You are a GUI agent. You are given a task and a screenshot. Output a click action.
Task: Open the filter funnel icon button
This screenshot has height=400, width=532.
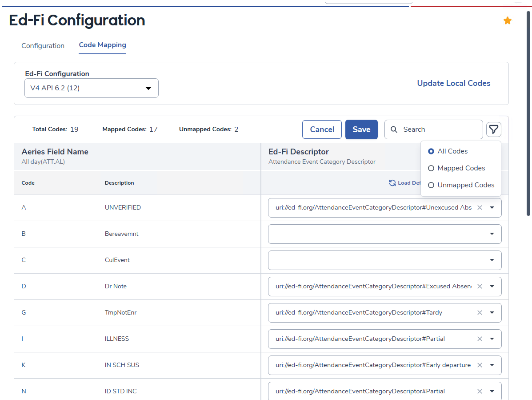tap(494, 129)
